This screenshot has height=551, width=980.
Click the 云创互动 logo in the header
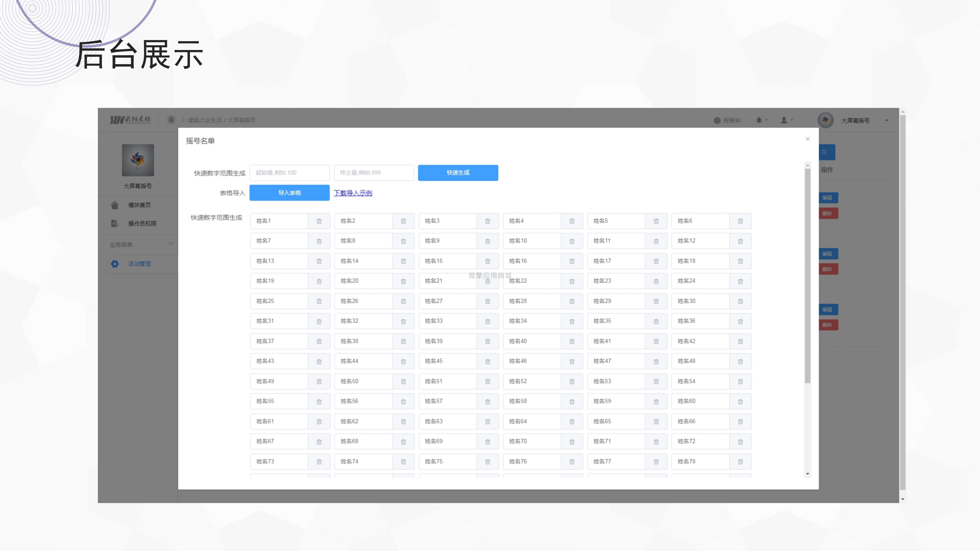(130, 120)
